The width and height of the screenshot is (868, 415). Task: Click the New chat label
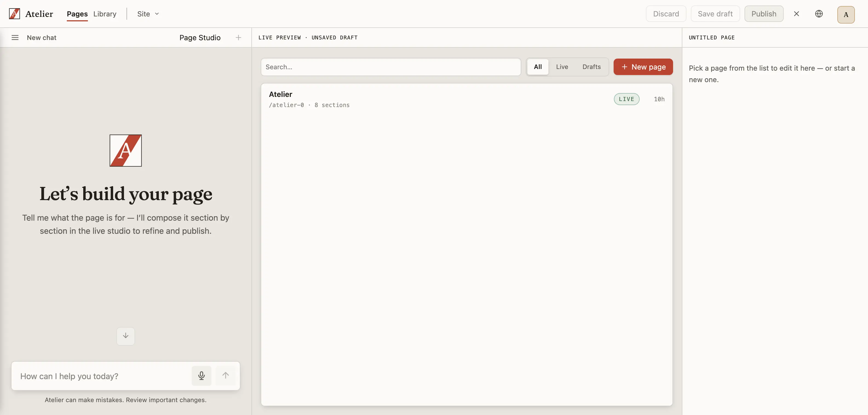41,38
